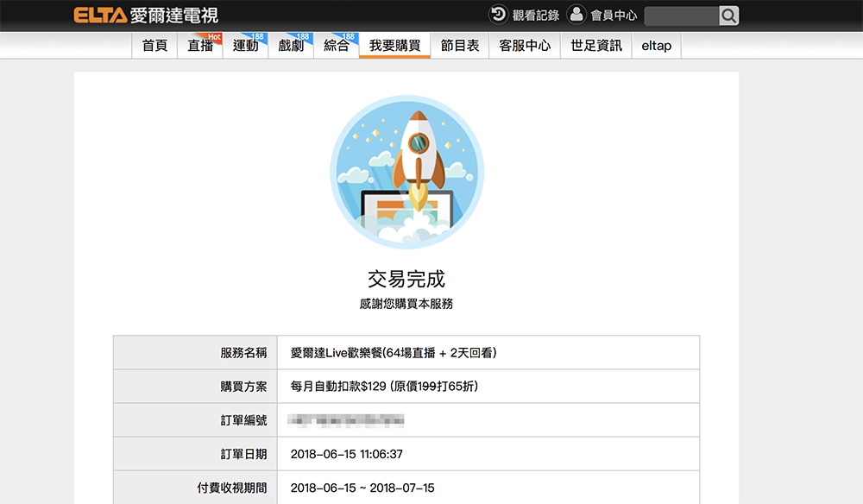The width and height of the screenshot is (863, 504).
Task: Go to the 會員中心 link
Action: pos(614,16)
